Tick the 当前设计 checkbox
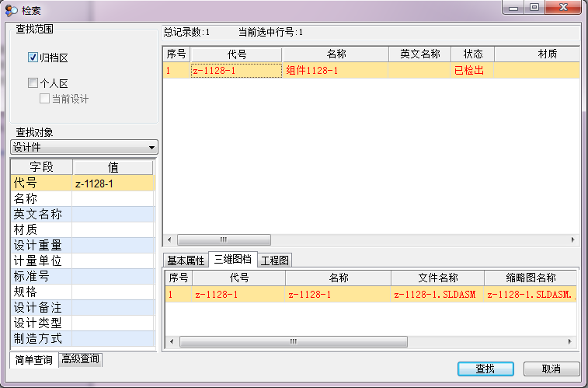The width and height of the screenshot is (588, 388). 44,99
